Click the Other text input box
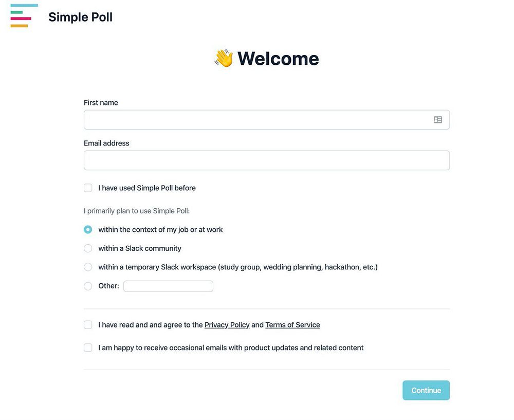The width and height of the screenshot is (514, 420). (168, 286)
